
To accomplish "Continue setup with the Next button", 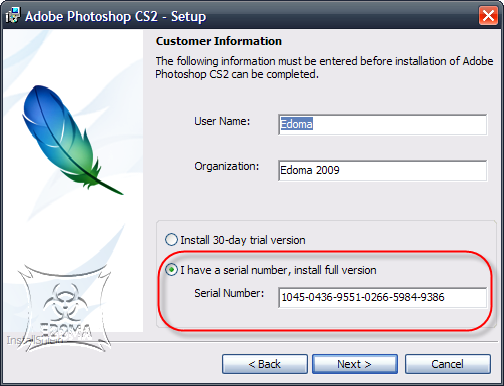I will point(355,364).
